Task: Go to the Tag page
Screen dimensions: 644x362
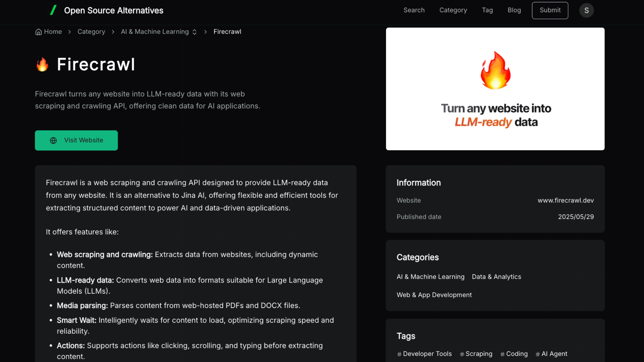Action: click(487, 10)
